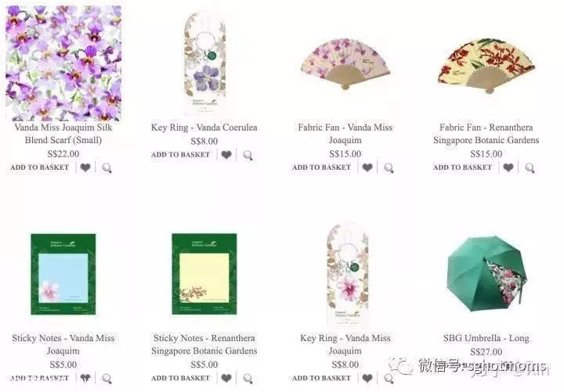The height and width of the screenshot is (392, 564).
Task: Quick view Key Ring Vanda Miss Joaquim
Action: 389,379
